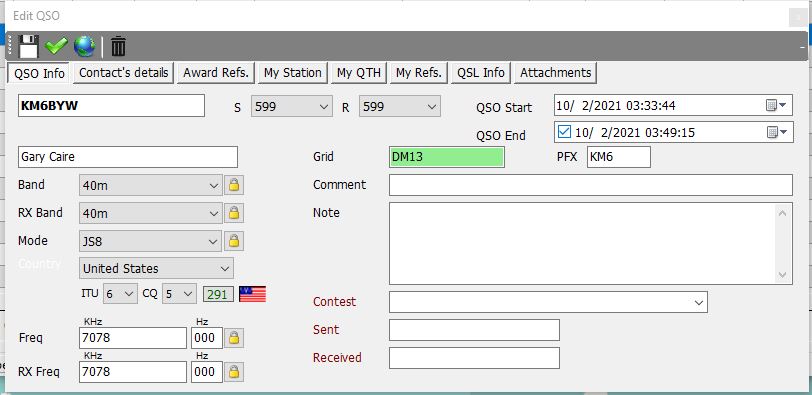The width and height of the screenshot is (812, 395).
Task: Open the Country dropdown showing United States
Action: [156, 268]
